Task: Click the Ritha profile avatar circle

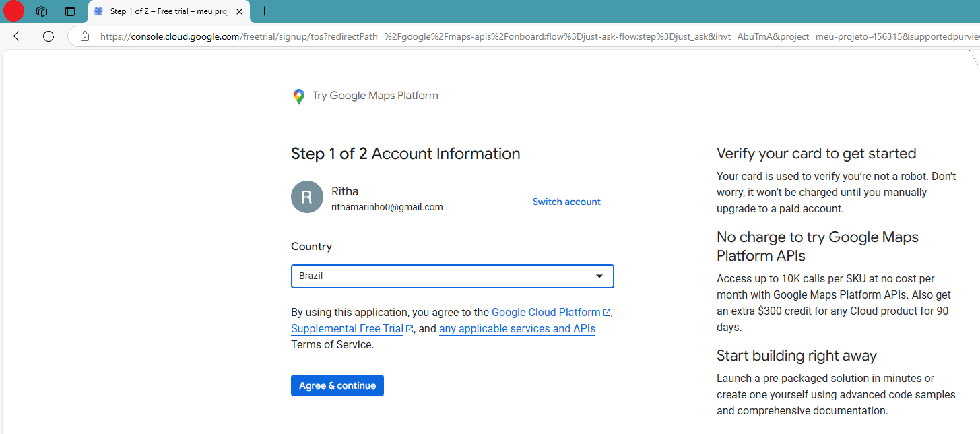Action: 307,197
